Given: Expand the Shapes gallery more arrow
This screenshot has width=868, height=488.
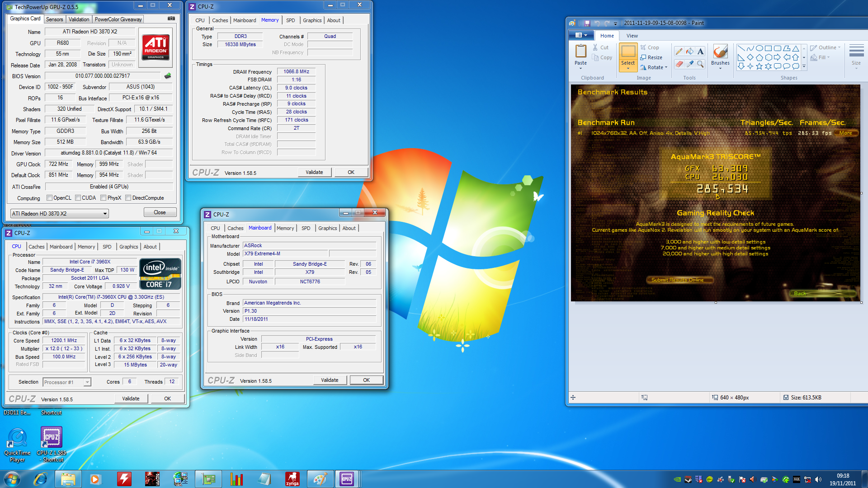Looking at the screenshot, I should [804, 66].
